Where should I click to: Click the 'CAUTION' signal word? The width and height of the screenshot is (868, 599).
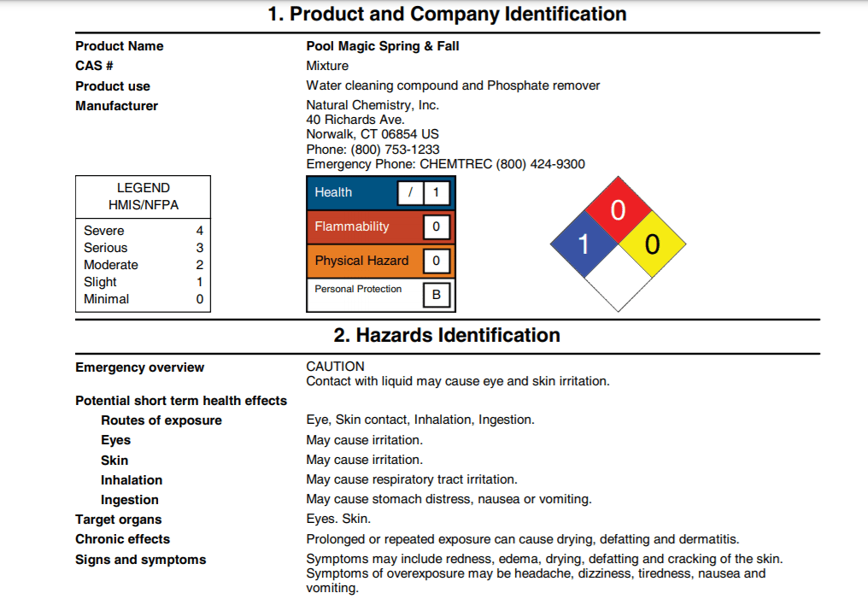point(336,367)
